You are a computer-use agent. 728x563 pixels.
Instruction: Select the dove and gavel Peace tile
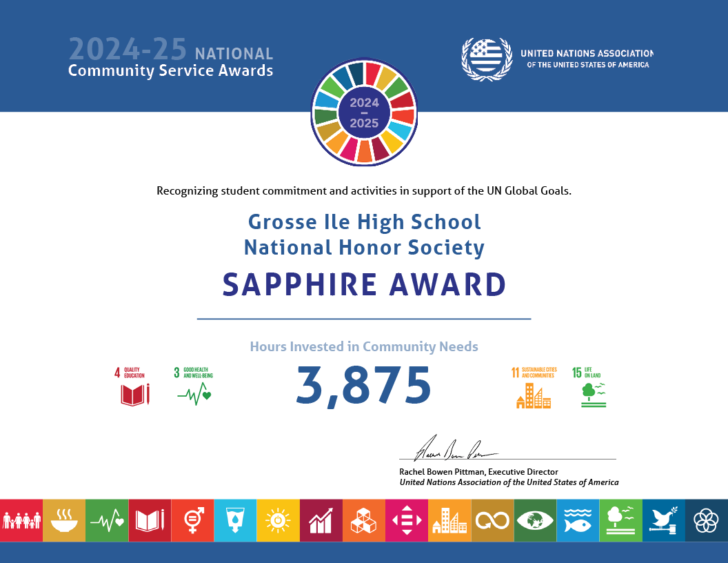tap(664, 520)
